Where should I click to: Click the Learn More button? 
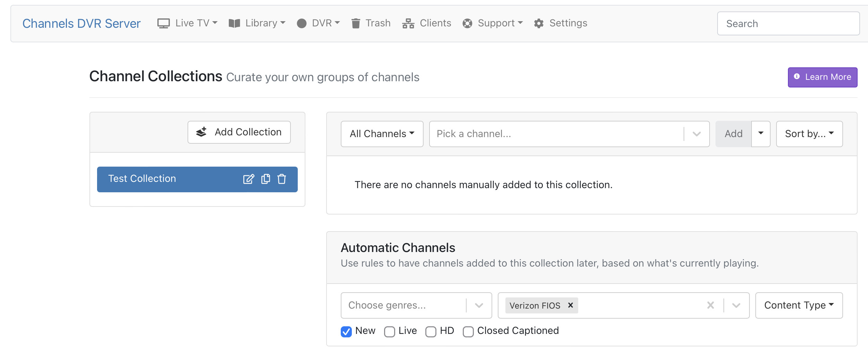point(822,77)
